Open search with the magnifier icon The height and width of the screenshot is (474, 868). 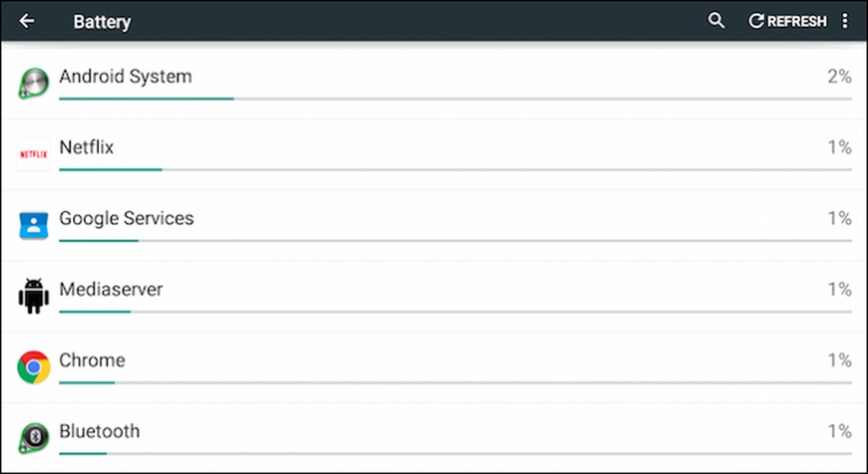pyautogui.click(x=716, y=21)
